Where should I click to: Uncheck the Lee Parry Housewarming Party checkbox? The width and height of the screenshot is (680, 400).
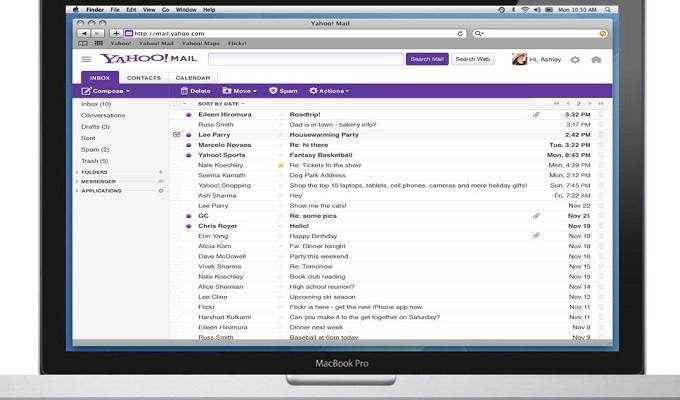177,134
